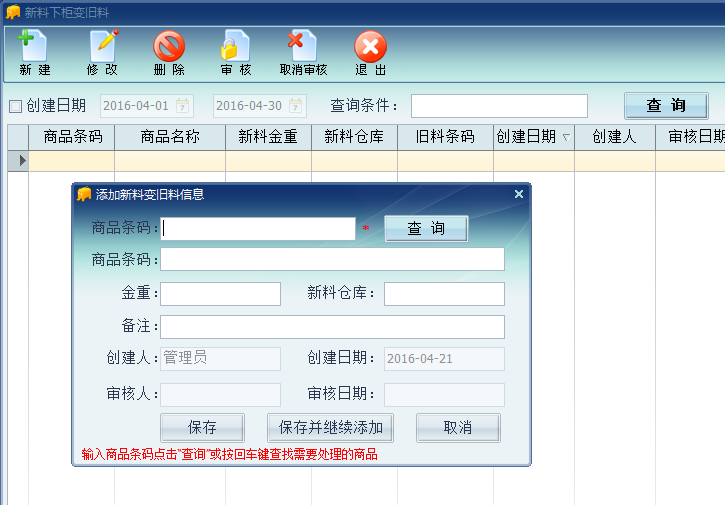Click the 退出 (Exit) red icon
This screenshot has height=505, width=725.
(x=370, y=46)
